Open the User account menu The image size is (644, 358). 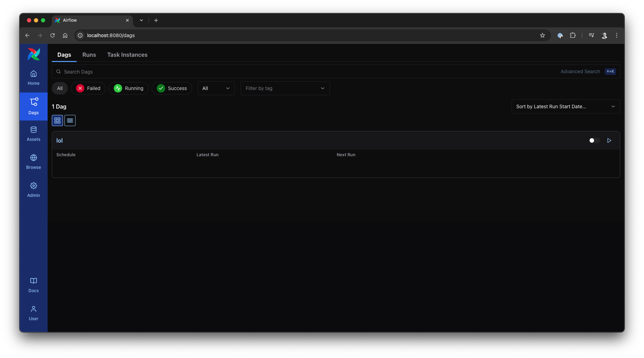coord(33,313)
